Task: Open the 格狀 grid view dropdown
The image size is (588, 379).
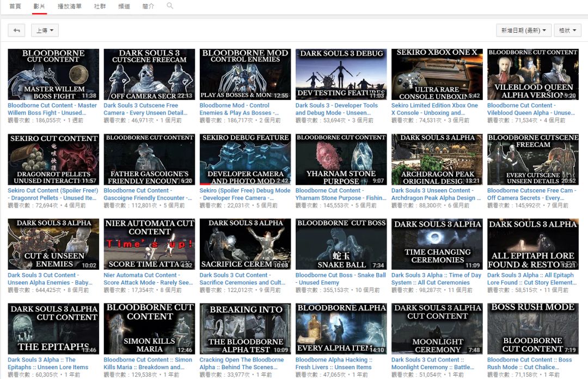Action: coord(568,30)
